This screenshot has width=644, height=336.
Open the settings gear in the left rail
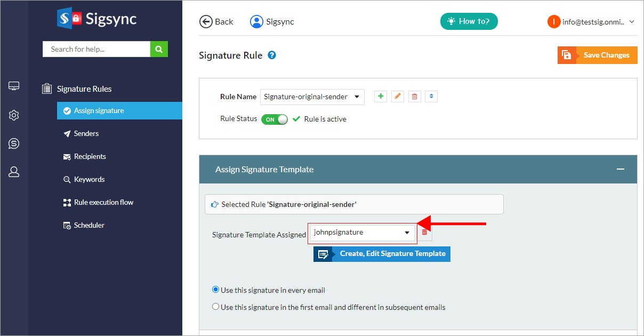pyautogui.click(x=14, y=115)
